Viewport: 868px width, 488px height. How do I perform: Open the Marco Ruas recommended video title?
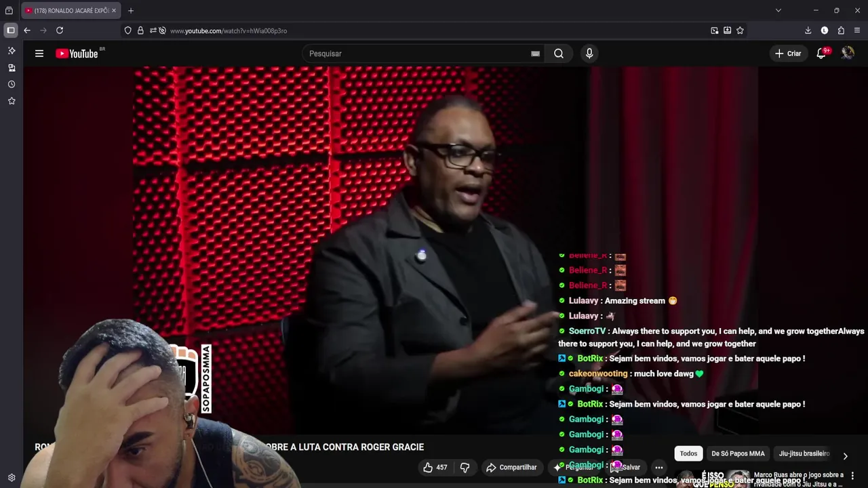[x=798, y=479]
